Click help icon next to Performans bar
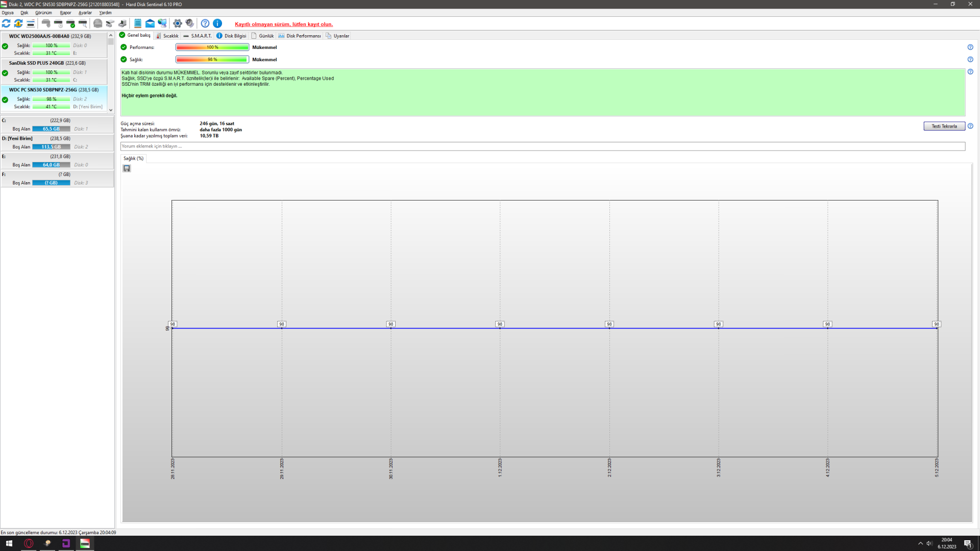Image resolution: width=980 pixels, height=551 pixels. coord(970,47)
